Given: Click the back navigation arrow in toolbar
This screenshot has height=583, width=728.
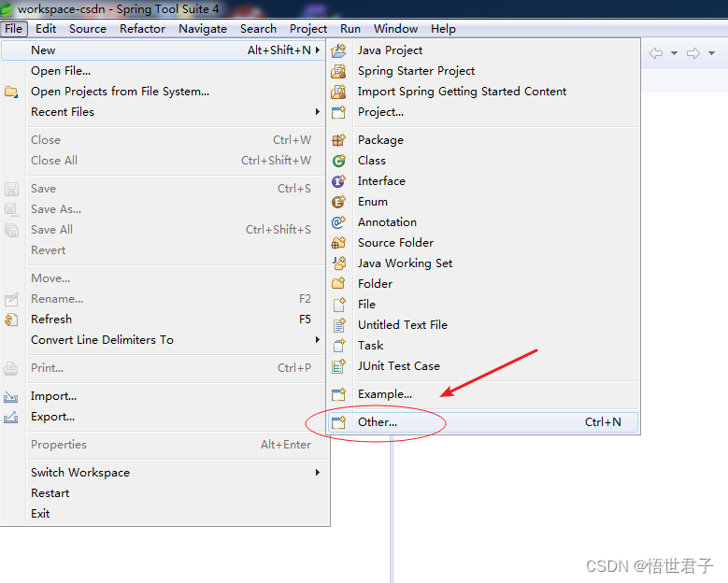Looking at the screenshot, I should tap(656, 53).
